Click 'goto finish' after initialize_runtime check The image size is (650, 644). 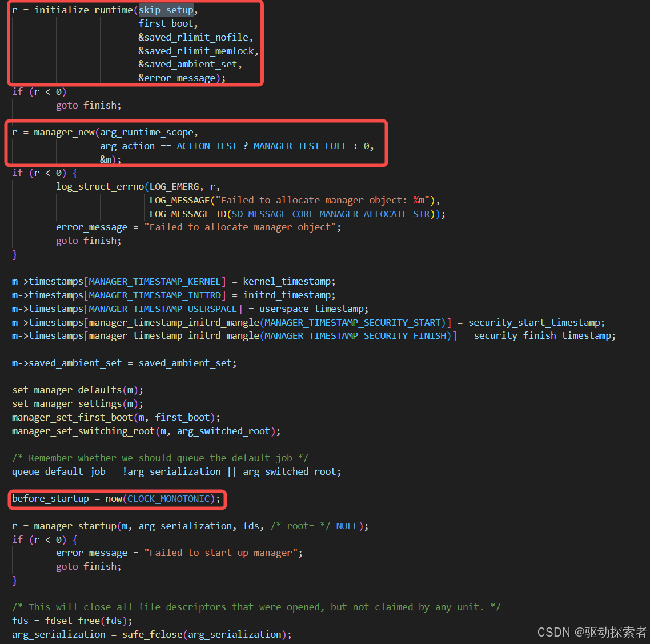(89, 105)
